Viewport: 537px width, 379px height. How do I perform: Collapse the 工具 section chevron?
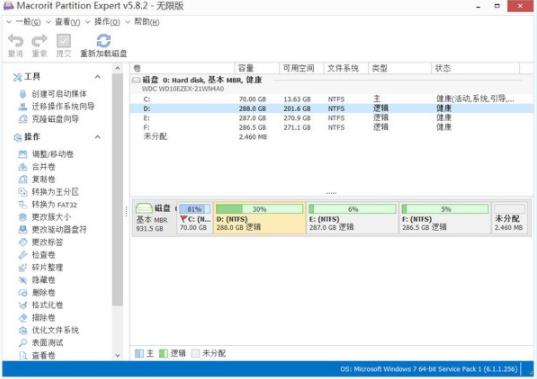tap(98, 77)
